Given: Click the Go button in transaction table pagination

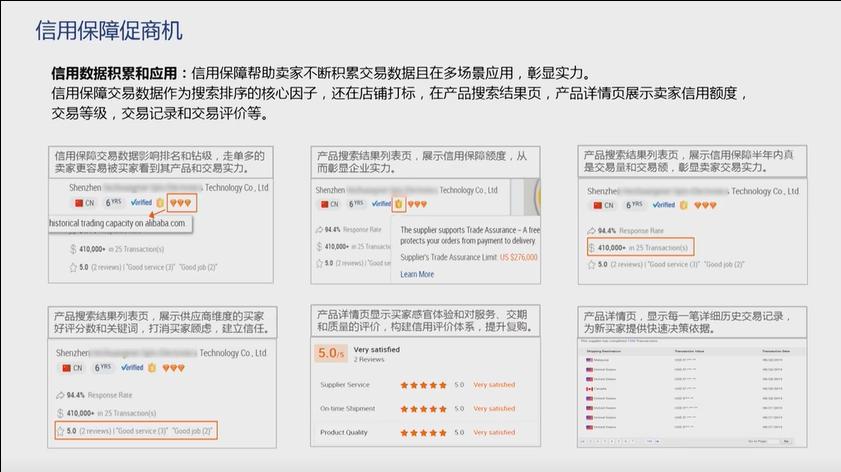Looking at the screenshot, I should point(786,441).
